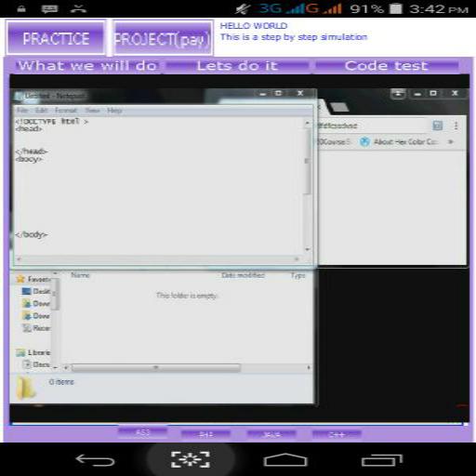The height and width of the screenshot is (476, 476).
Task: Tap the Android back navigation icon
Action: point(95,460)
